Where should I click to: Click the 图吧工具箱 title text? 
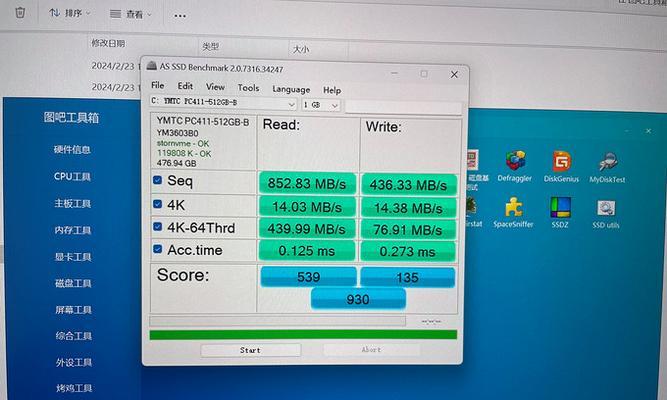pos(71,117)
